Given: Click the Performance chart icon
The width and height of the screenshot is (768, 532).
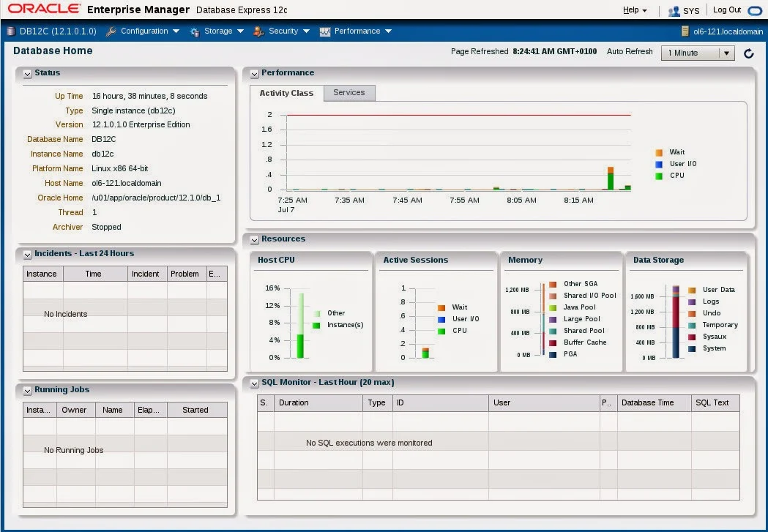Looking at the screenshot, I should pos(325,31).
